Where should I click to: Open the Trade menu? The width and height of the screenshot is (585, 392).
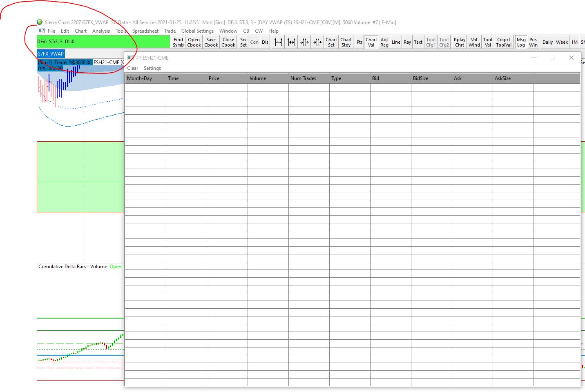(x=170, y=31)
